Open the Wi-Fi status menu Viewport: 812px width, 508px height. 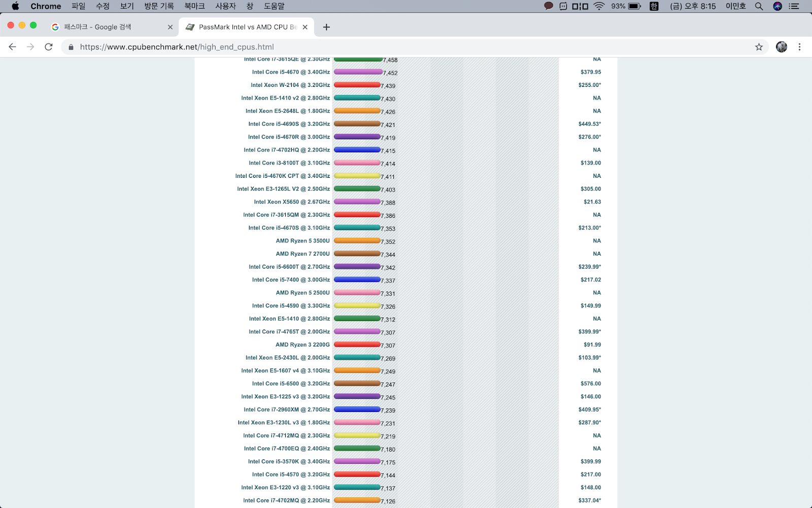599,6
